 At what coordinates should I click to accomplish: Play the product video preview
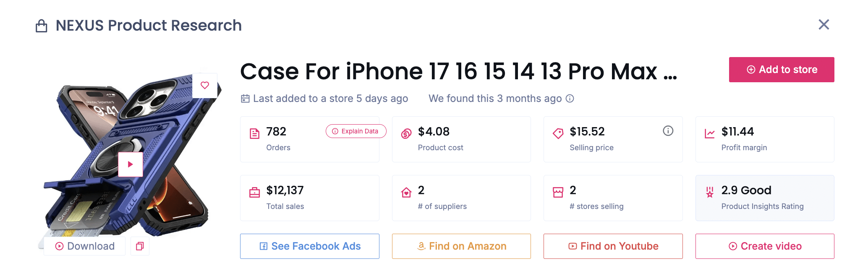pos(131,164)
